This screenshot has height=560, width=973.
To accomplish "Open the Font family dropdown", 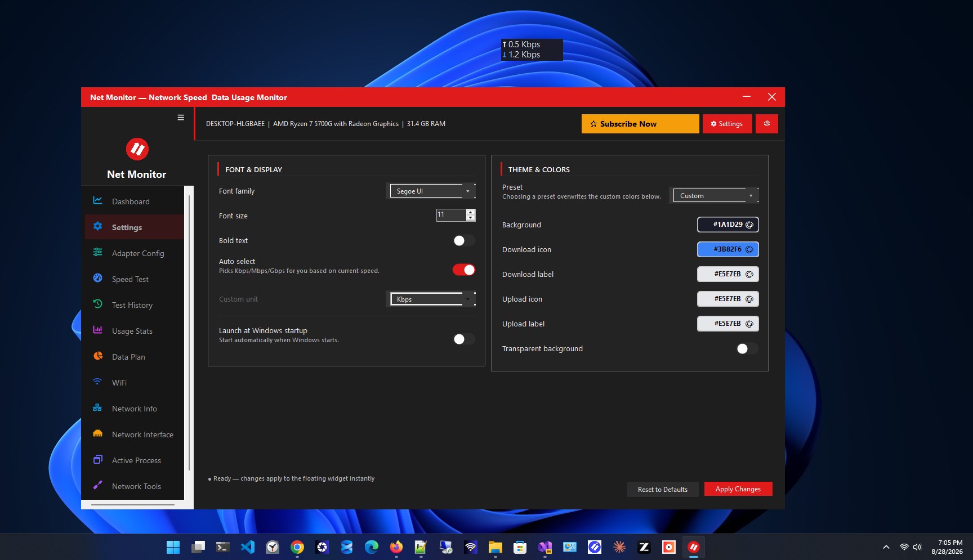I will (x=432, y=191).
